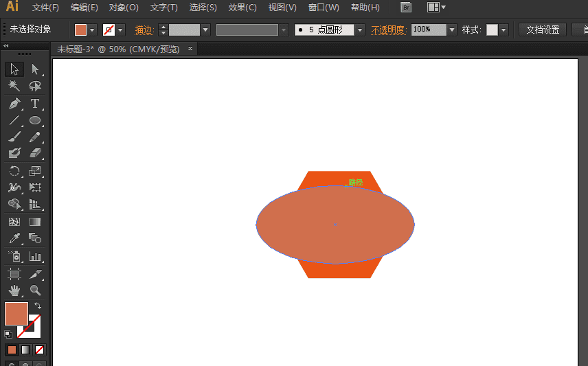Image resolution: width=588 pixels, height=366 pixels.
Task: Select the Warp tool
Action: 14,187
